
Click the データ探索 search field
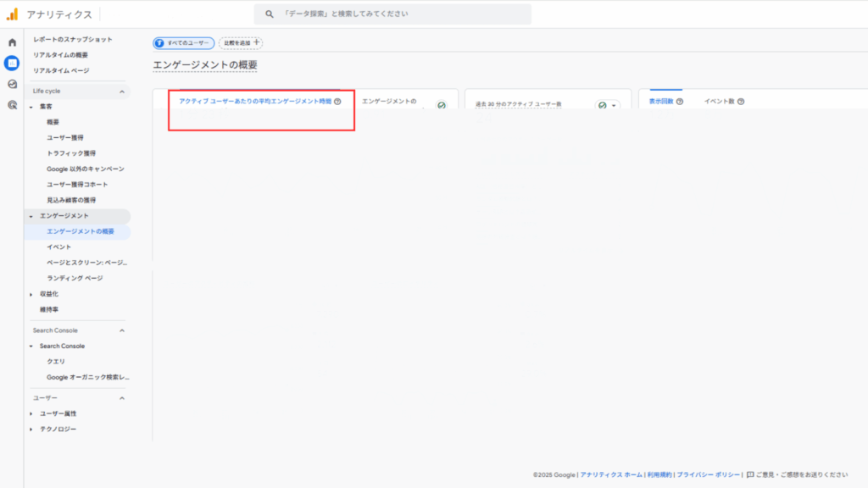[x=398, y=14]
